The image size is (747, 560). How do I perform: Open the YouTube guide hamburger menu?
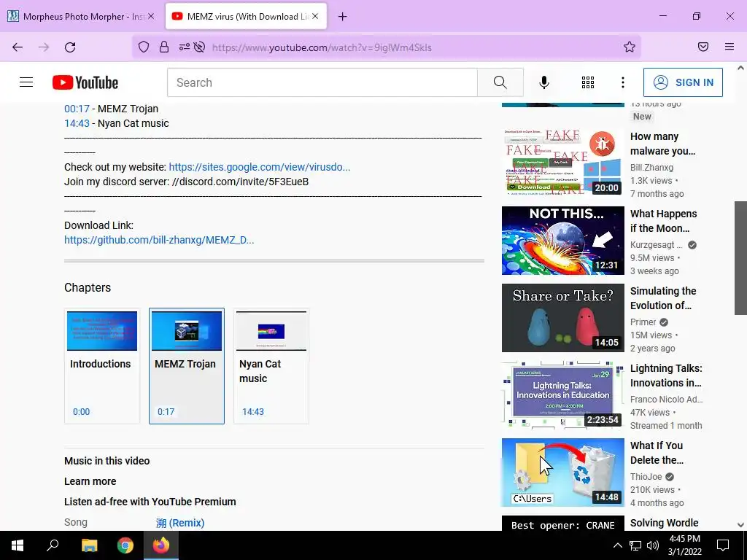point(26,82)
